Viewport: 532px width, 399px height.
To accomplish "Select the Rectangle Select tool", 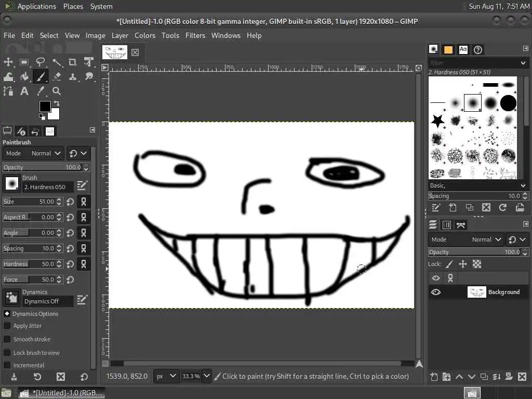I will [24, 62].
